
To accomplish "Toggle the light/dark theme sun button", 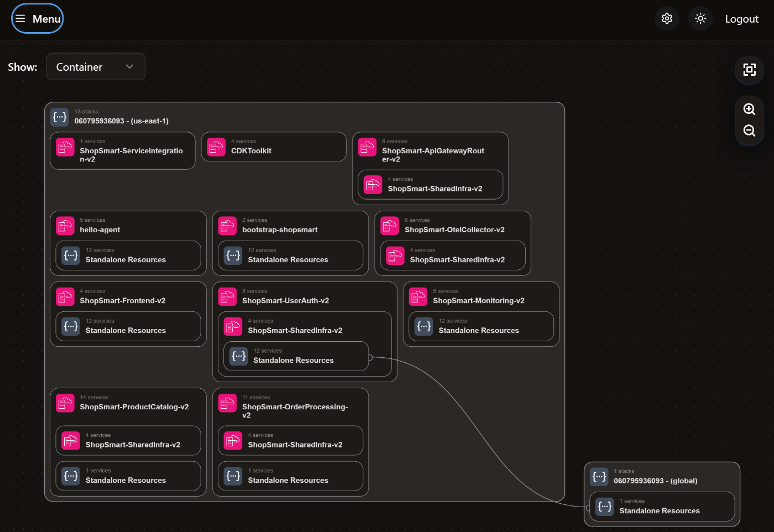I will point(700,18).
